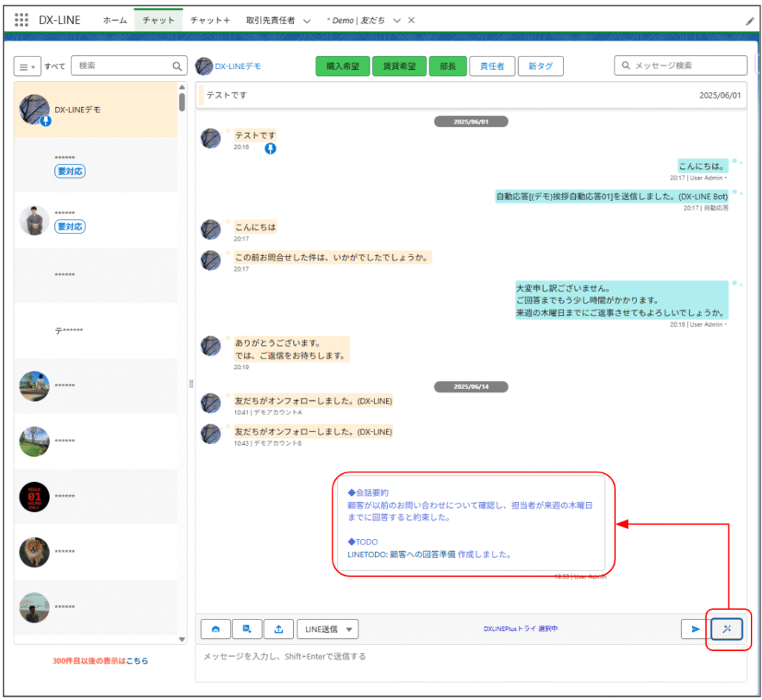Expand the 取引先責任者 tab chevron
This screenshot has height=700, width=762.
point(307,21)
